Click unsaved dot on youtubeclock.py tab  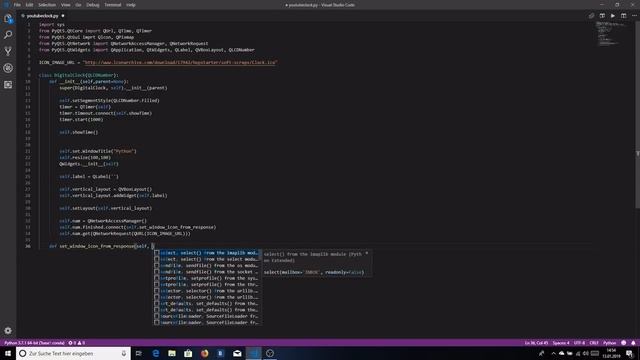point(63,16)
